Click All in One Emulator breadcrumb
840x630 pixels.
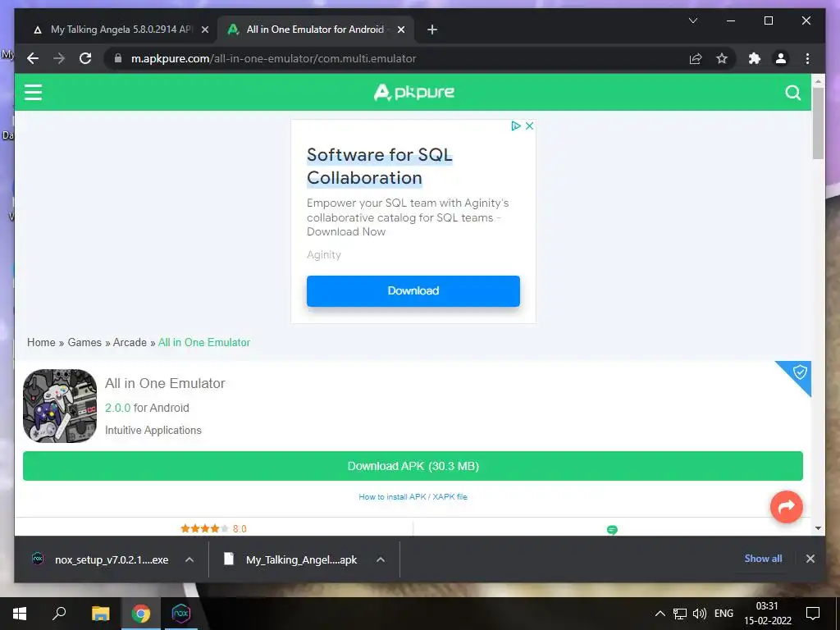point(204,342)
